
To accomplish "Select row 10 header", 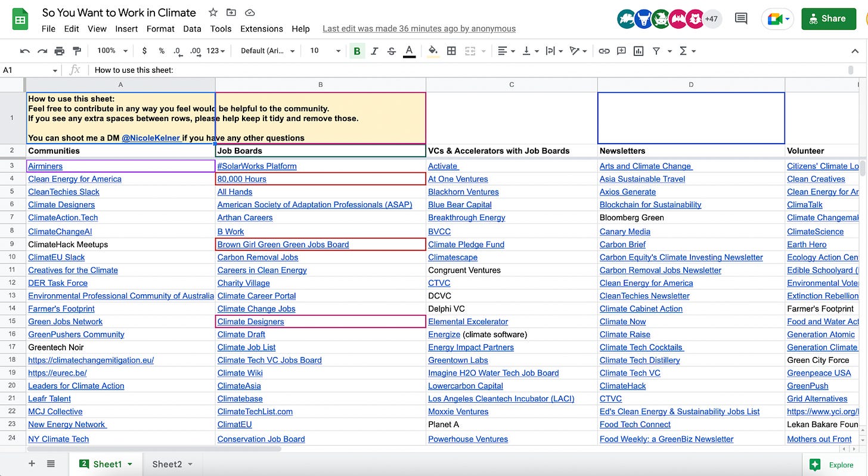I will coord(12,257).
